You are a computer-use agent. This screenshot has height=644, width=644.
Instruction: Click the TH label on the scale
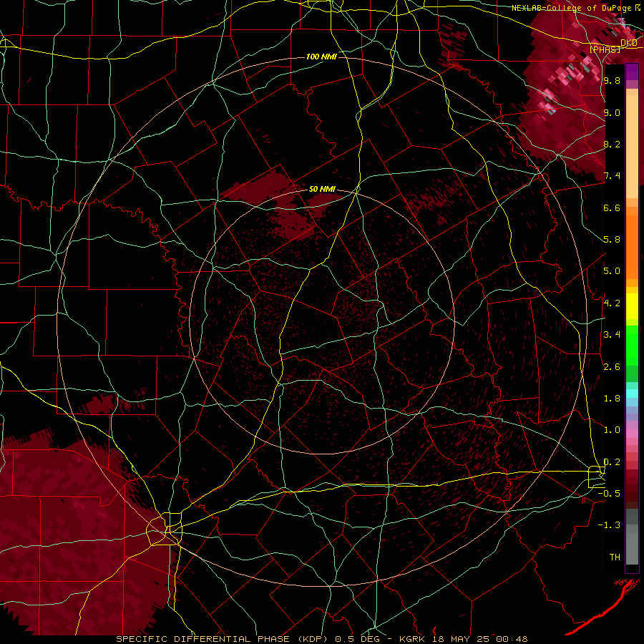pos(615,557)
